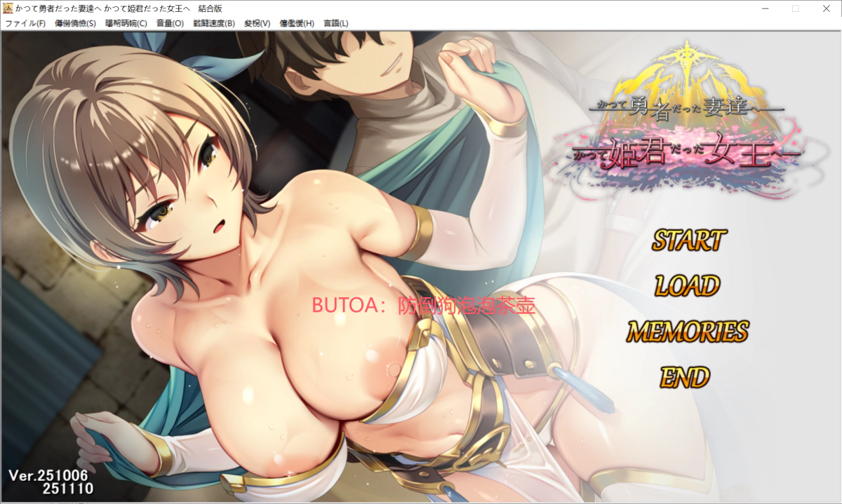Open the MEMORIES gallery option
Screen dimensions: 842x504
point(687,331)
